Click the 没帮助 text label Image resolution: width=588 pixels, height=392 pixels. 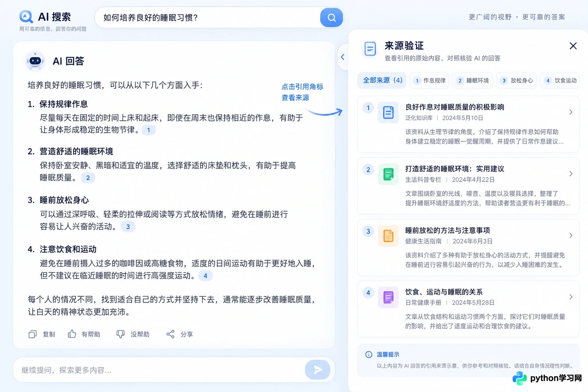[140, 334]
